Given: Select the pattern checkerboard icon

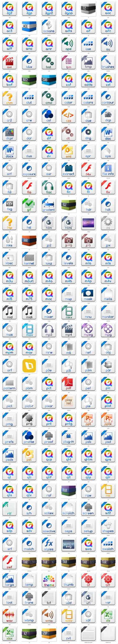Looking at the screenshot, I should (x=9, y=384).
